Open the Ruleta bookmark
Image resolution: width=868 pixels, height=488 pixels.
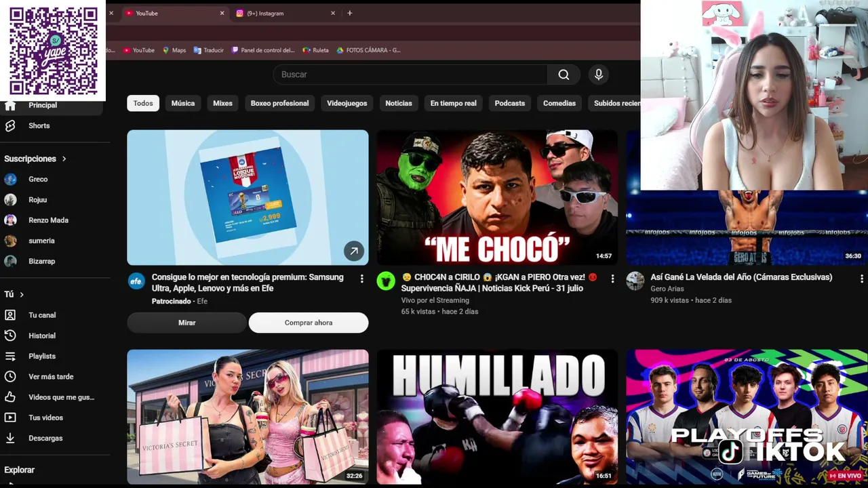coord(315,50)
